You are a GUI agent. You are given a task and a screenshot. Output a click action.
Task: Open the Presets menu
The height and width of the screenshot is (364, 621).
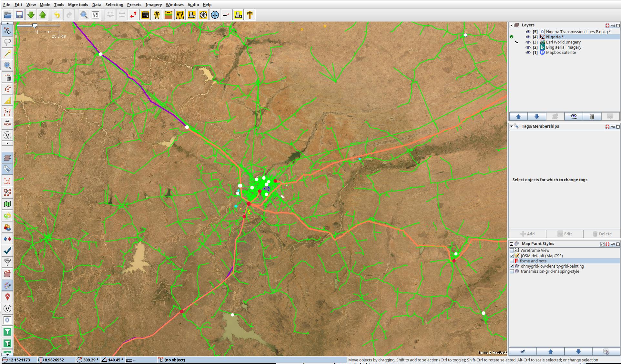(134, 5)
